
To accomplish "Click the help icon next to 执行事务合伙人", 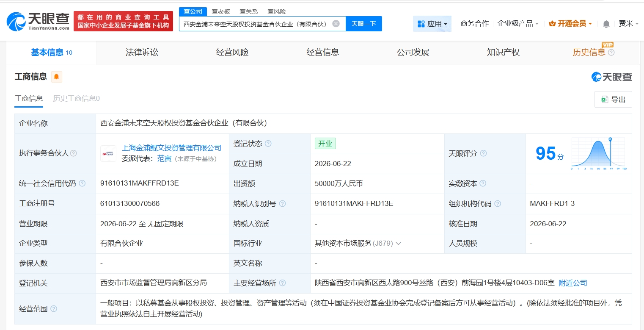I will 74,153.
